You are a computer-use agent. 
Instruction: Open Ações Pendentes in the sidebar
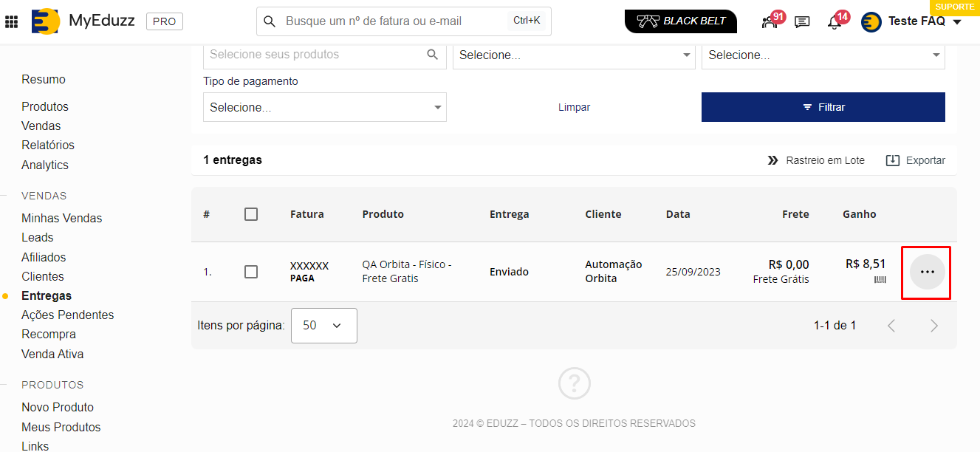click(x=67, y=315)
